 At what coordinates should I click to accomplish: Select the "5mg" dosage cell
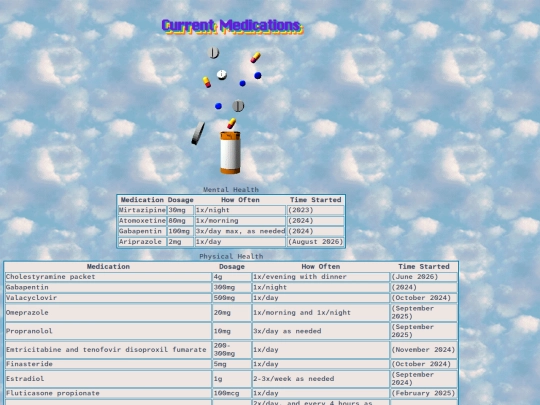click(232, 364)
